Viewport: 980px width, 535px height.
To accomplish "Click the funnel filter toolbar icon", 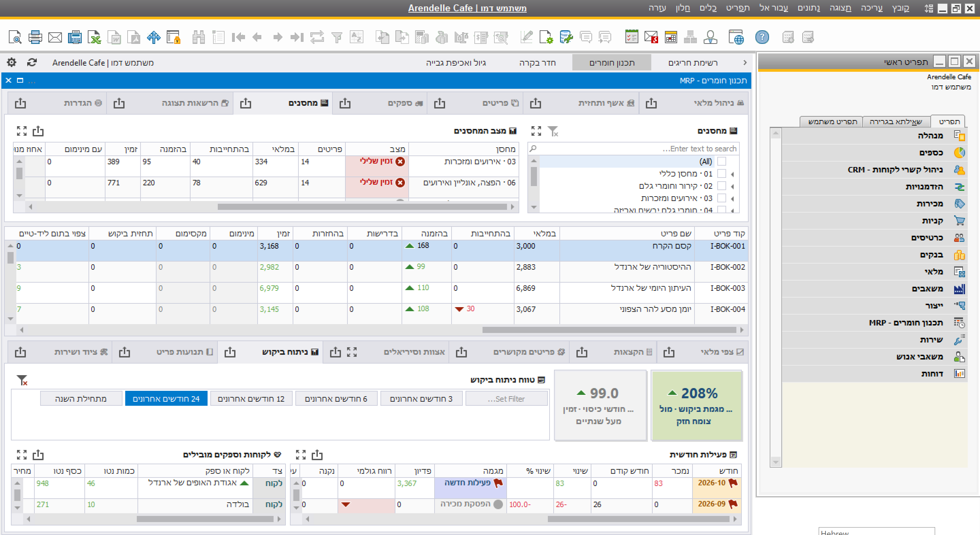I will (x=337, y=37).
